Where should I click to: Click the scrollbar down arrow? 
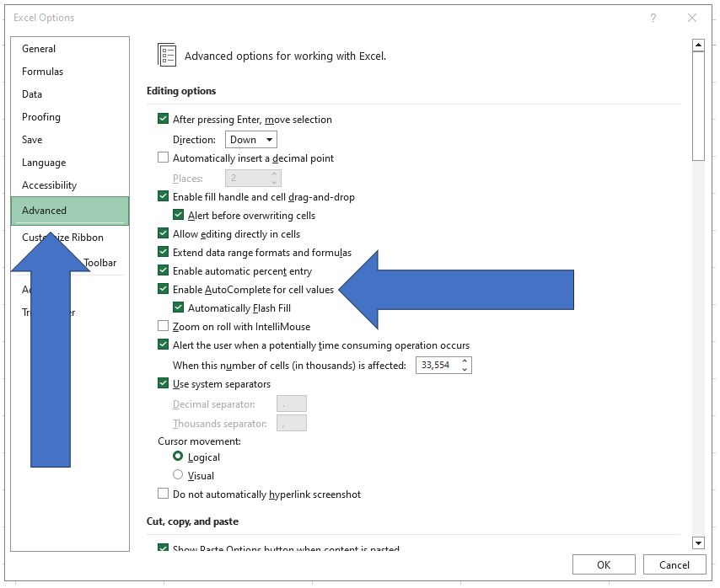click(x=700, y=543)
